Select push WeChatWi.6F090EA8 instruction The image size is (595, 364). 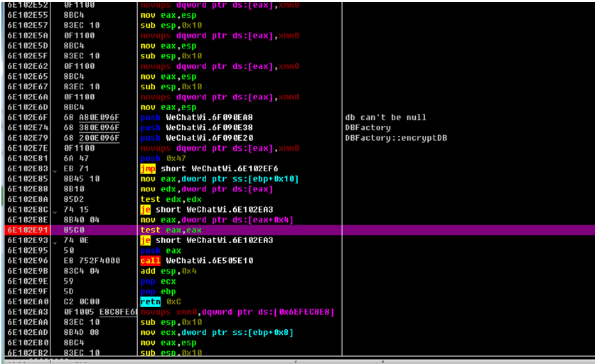[x=197, y=117]
